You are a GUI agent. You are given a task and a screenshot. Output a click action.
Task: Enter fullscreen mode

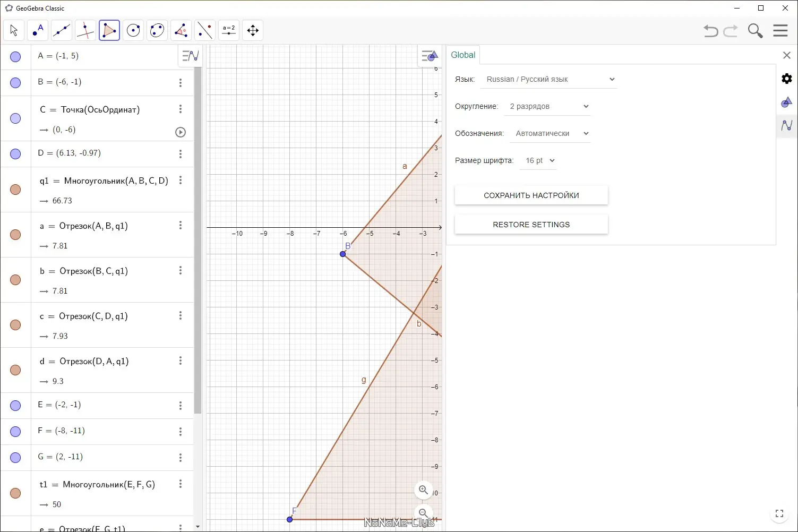pyautogui.click(x=779, y=513)
